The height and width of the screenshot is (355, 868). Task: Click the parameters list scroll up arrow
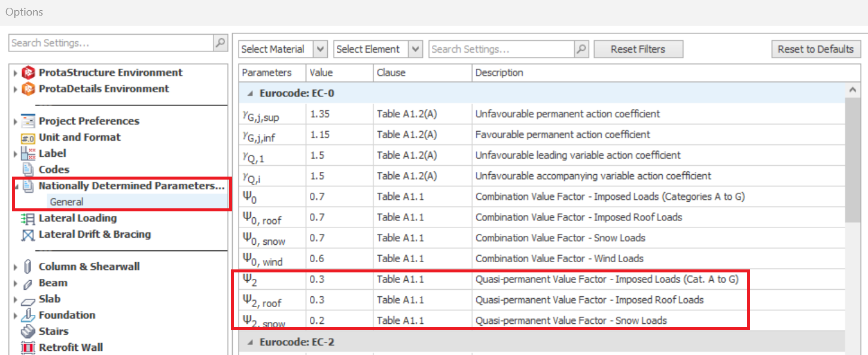click(x=852, y=89)
